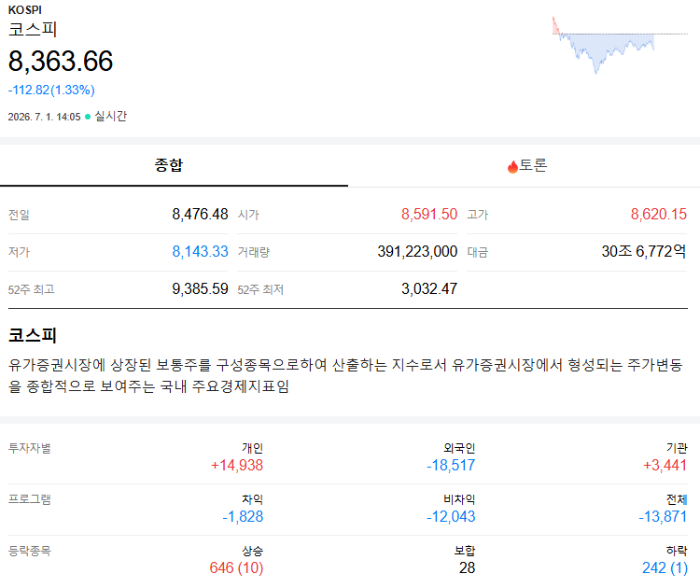
Task: Click the 기관 net value +3,441
Action: [665, 465]
